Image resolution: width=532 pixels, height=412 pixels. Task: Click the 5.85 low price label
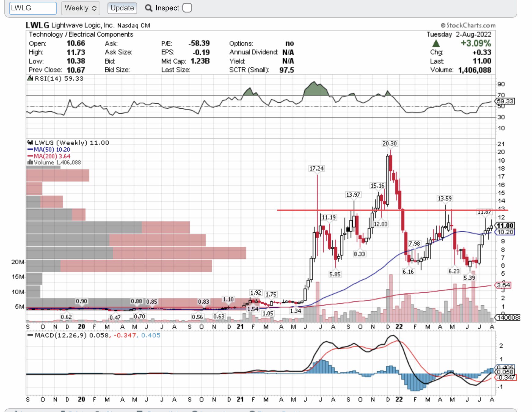point(335,274)
